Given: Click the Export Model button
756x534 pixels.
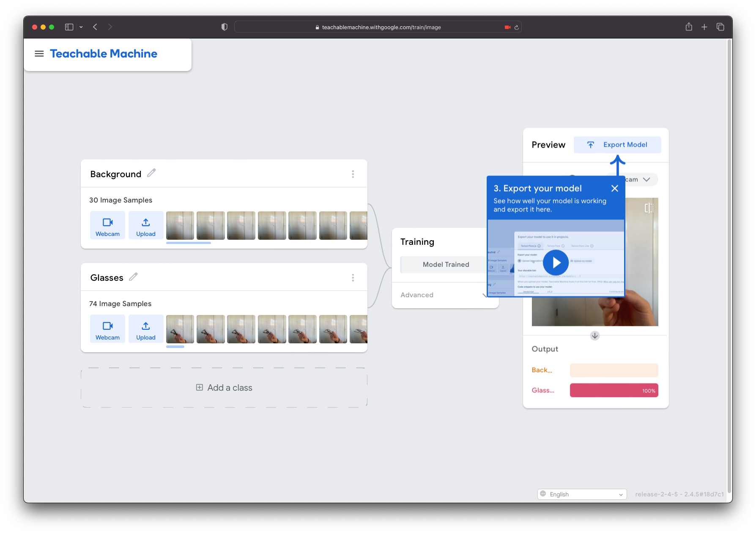Looking at the screenshot, I should pos(617,145).
